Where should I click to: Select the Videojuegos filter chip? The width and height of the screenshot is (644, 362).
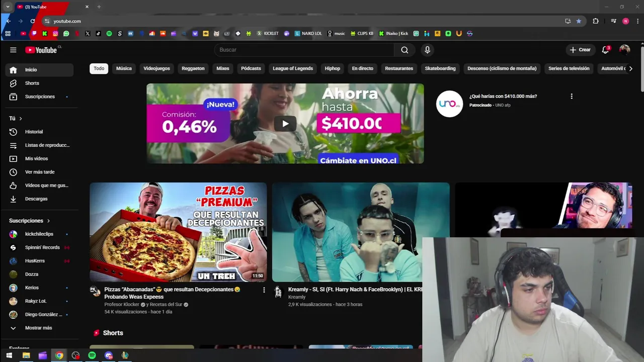[x=156, y=68]
